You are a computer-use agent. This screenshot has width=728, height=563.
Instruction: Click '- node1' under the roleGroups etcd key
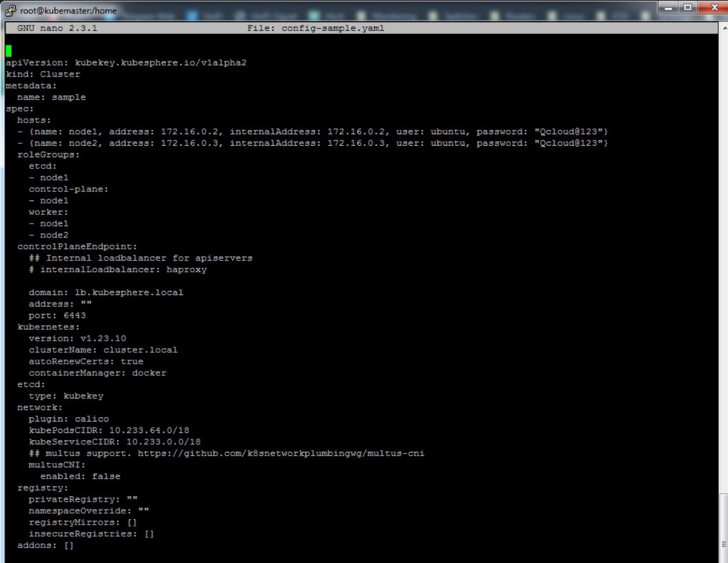(49, 178)
